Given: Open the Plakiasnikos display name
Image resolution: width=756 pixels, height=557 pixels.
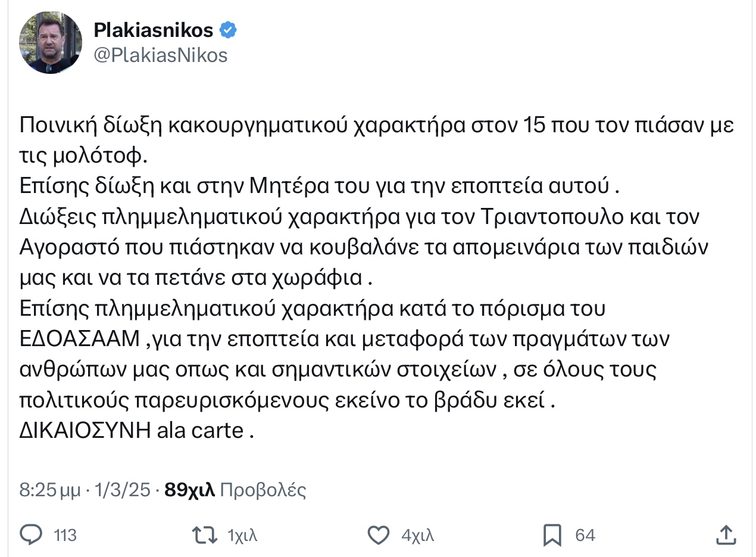Looking at the screenshot, I should pyautogui.click(x=154, y=30).
